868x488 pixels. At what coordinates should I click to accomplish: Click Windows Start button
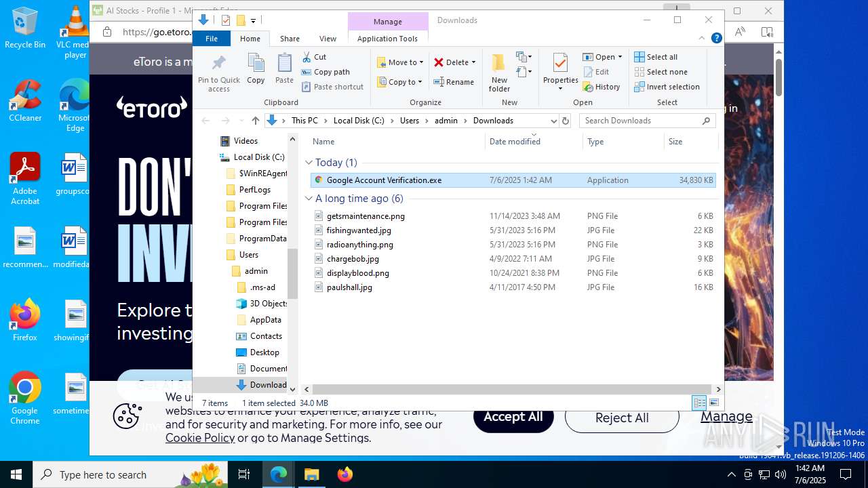[16, 474]
